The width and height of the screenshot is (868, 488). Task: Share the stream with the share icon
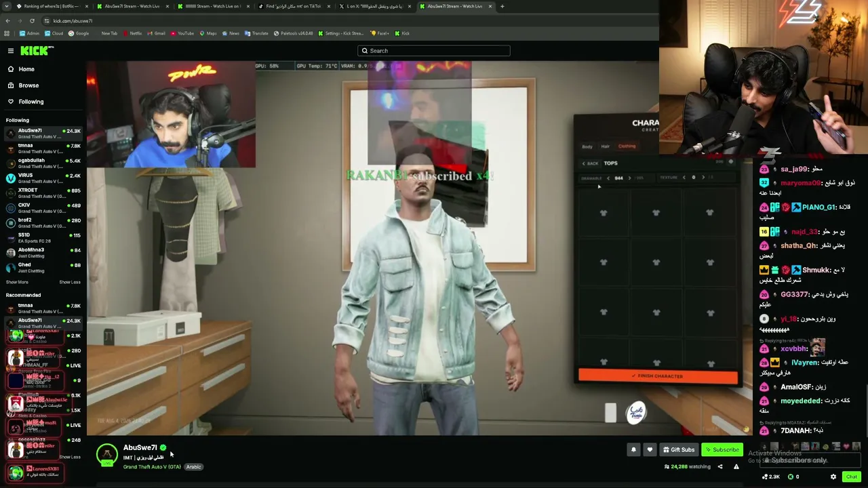click(720, 466)
